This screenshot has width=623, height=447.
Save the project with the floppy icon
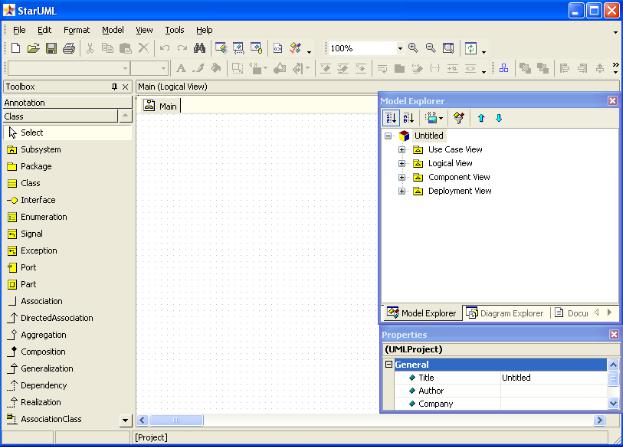pos(51,48)
